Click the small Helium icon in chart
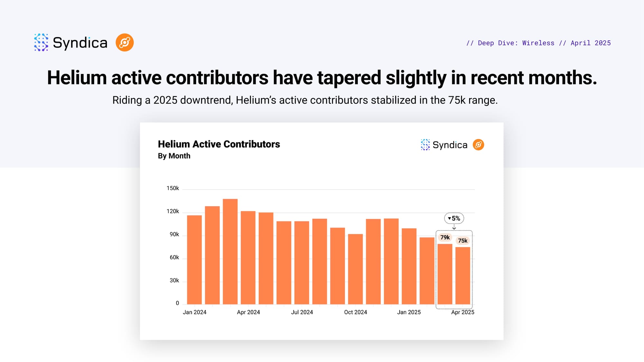 click(478, 145)
